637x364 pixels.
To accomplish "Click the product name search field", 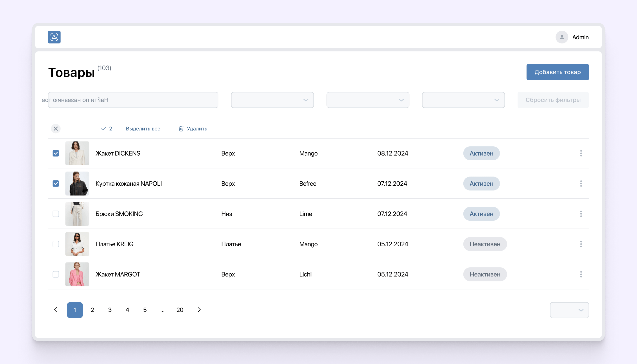I will tap(133, 100).
